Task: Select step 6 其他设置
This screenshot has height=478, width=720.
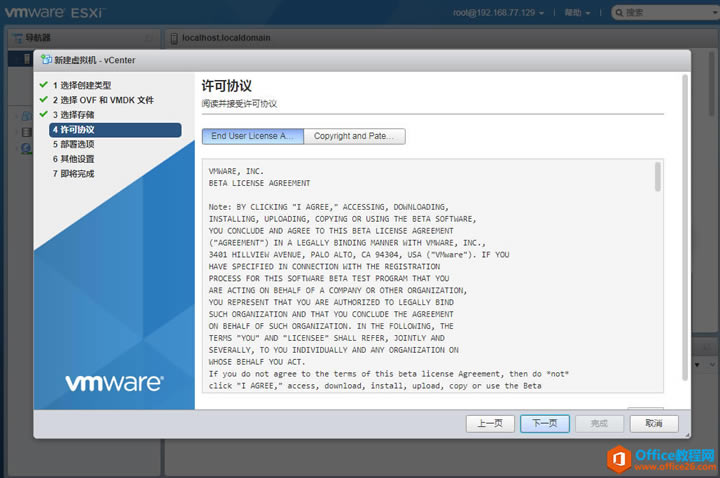Action: pyautogui.click(x=73, y=159)
